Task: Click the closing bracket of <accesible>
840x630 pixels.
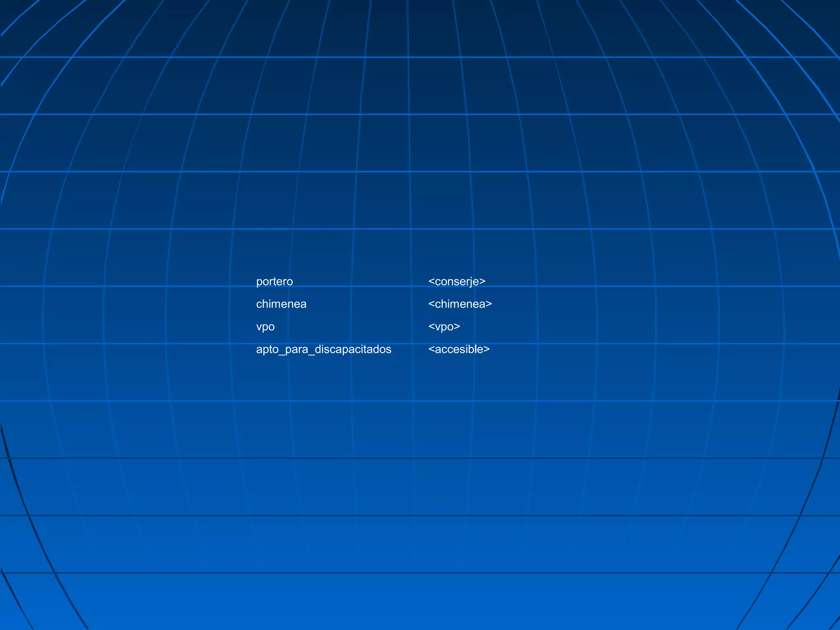Action: pos(486,349)
